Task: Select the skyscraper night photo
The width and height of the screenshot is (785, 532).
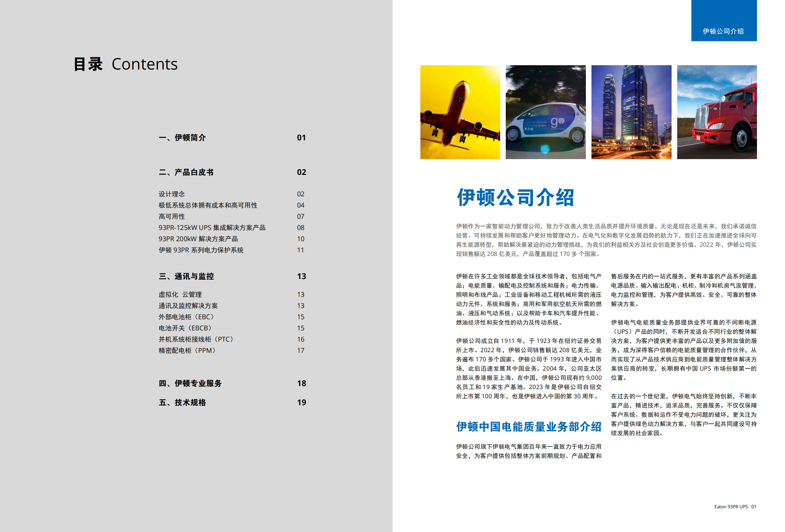Action: 631,112
